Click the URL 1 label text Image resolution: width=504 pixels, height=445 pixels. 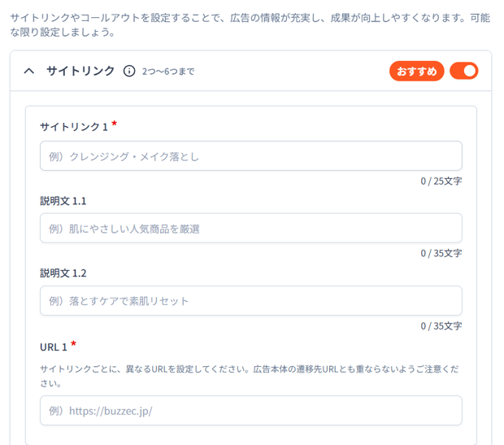coord(53,347)
